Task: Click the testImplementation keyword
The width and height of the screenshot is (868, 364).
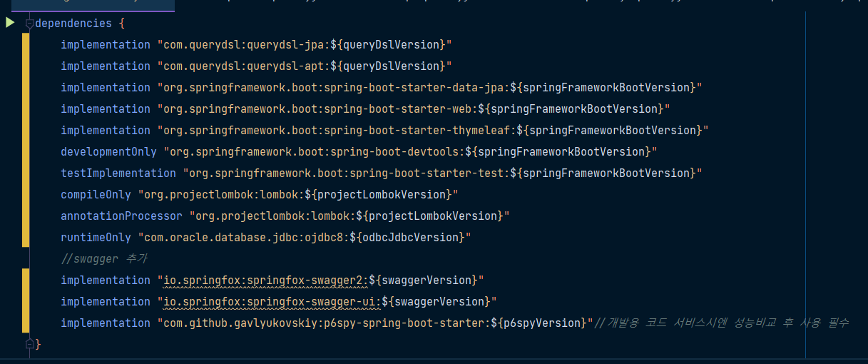Action: pos(118,173)
